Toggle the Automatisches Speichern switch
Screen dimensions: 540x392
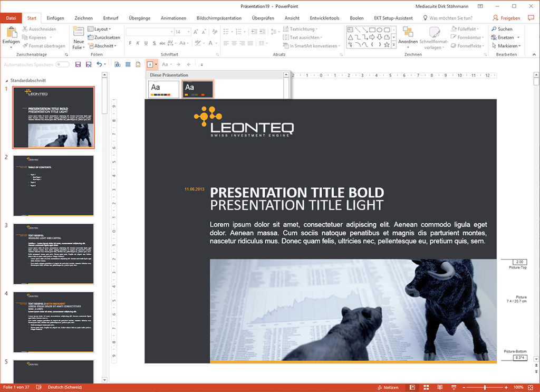click(x=63, y=64)
